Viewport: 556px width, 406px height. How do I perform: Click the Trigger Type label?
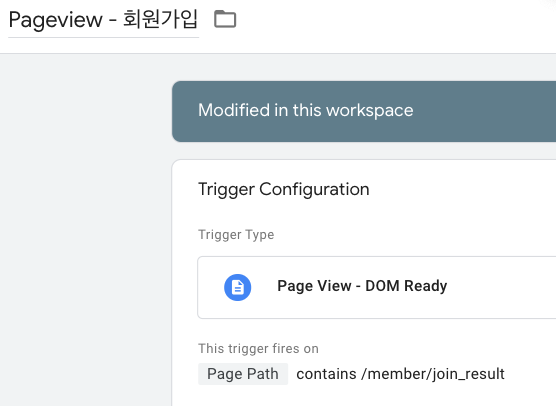click(236, 235)
